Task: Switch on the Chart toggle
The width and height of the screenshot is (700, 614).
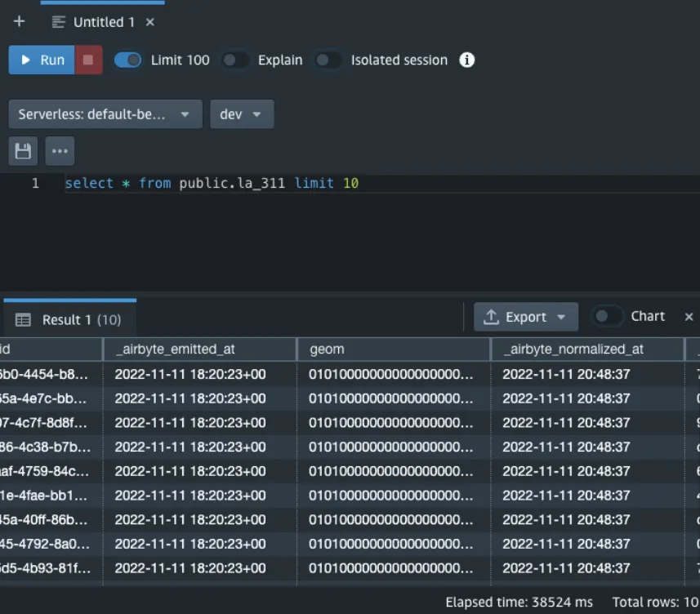Action: (x=607, y=317)
